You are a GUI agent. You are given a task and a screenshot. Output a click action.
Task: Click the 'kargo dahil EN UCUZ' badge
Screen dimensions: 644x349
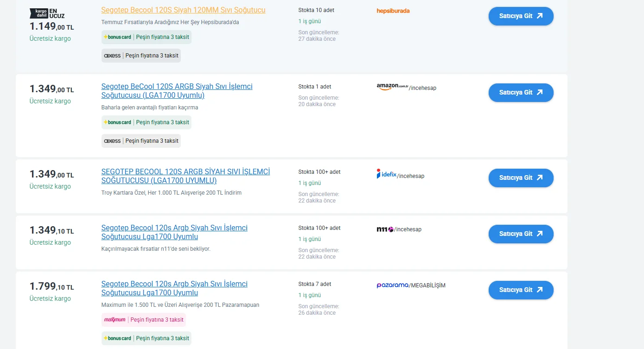47,13
